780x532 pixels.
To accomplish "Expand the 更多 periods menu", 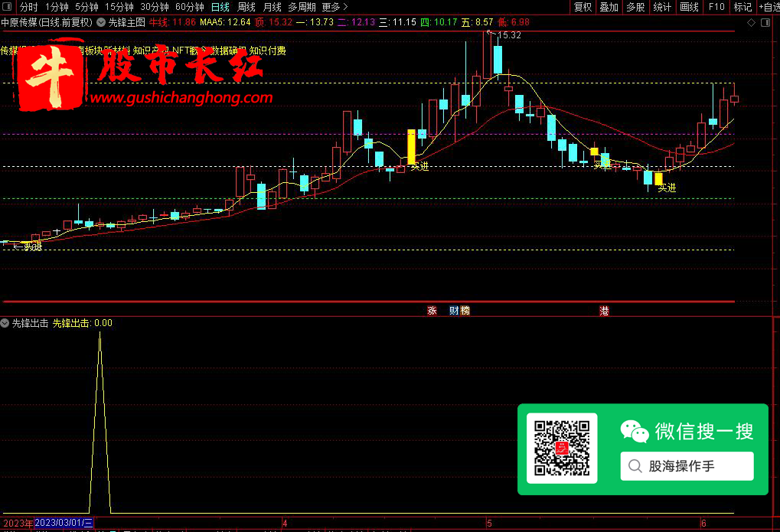I will 335,7.
